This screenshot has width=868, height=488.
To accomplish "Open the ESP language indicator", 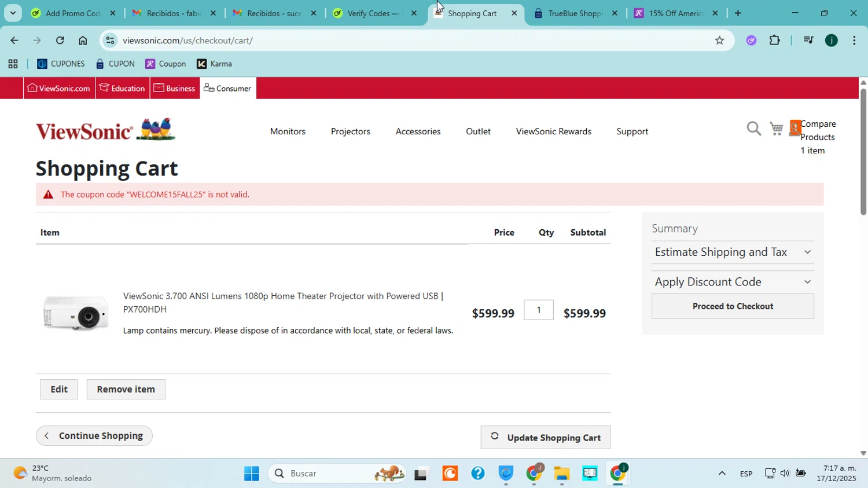I will (746, 474).
